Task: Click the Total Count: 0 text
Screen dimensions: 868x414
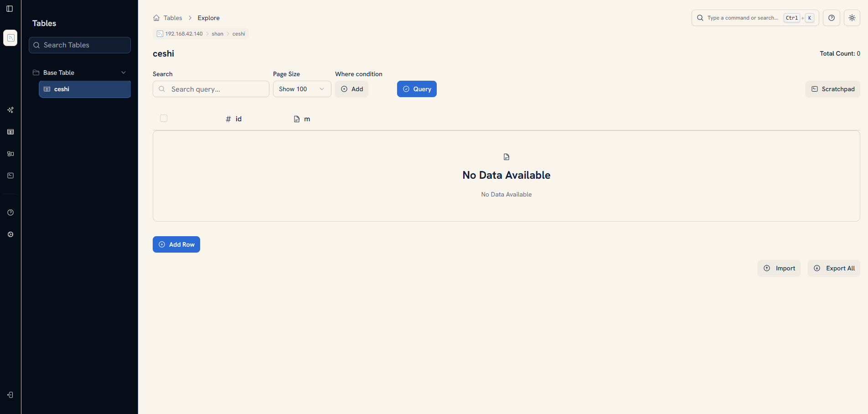Action: 840,53
